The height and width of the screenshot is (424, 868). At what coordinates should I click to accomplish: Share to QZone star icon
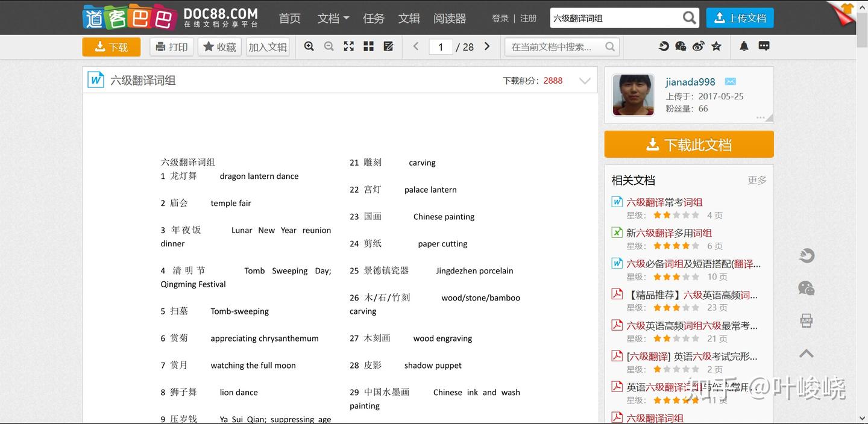(716, 46)
